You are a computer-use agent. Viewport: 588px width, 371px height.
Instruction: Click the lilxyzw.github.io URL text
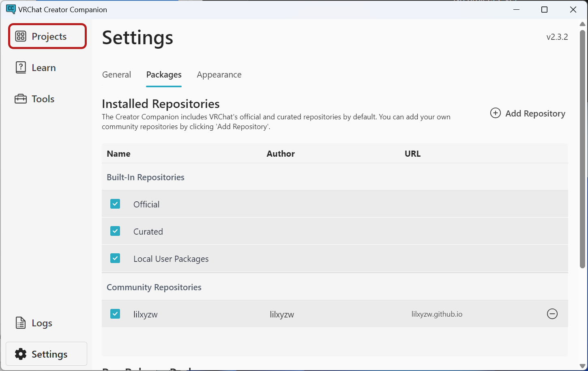[x=437, y=314]
